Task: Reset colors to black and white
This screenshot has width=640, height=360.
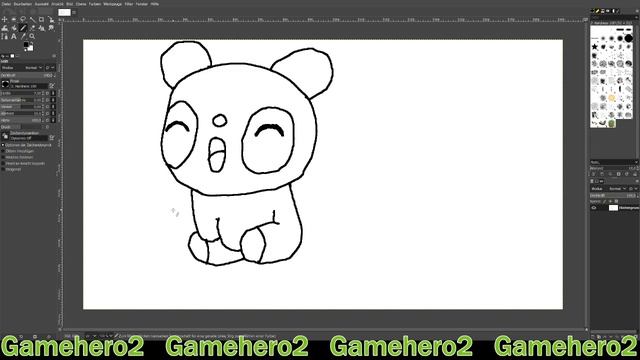Action: pyautogui.click(x=25, y=50)
